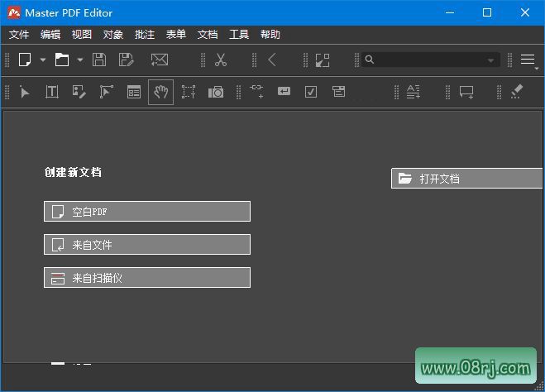Select the Edit Forms tool
Viewport: 545px width, 392px height.
pos(134,92)
